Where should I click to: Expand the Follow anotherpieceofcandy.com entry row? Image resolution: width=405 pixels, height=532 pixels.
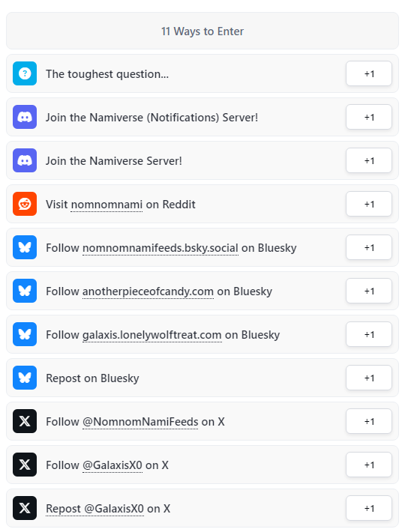(202, 291)
